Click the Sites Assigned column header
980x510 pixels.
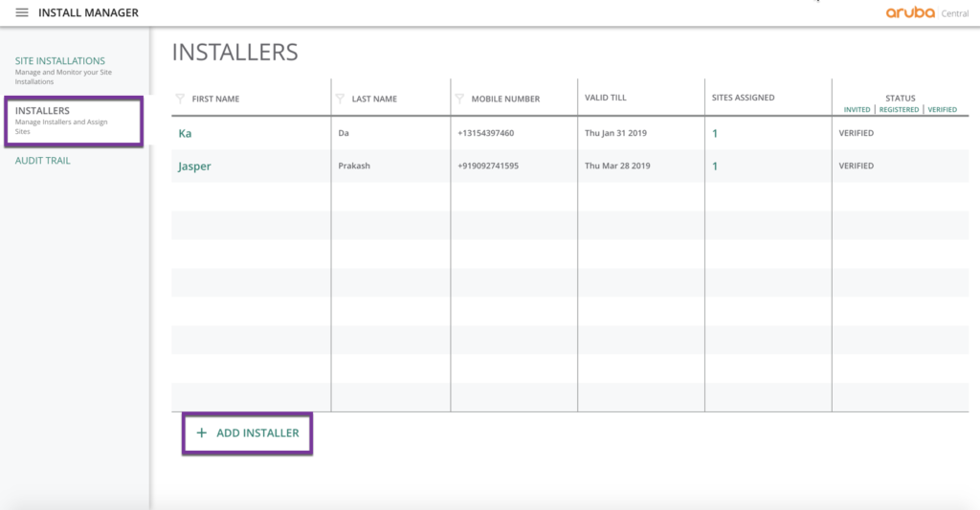[x=743, y=98]
